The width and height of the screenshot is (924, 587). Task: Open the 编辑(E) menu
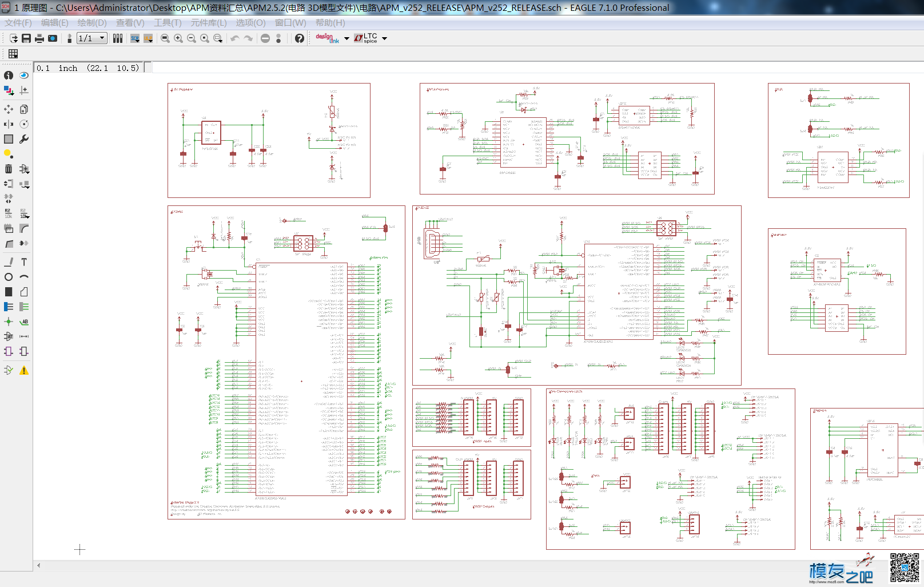point(54,23)
